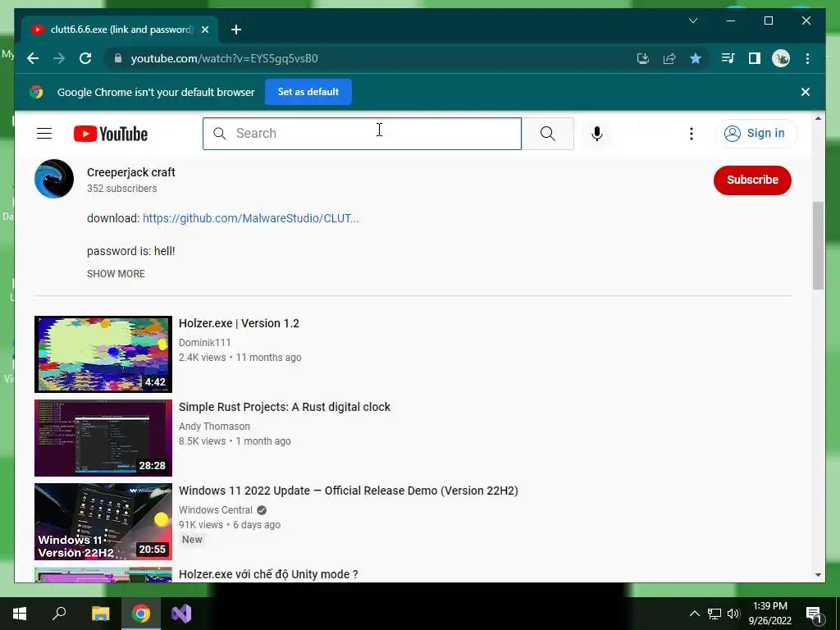This screenshot has width=840, height=630.
Task: Focus the YouTube search field
Action: 362,134
